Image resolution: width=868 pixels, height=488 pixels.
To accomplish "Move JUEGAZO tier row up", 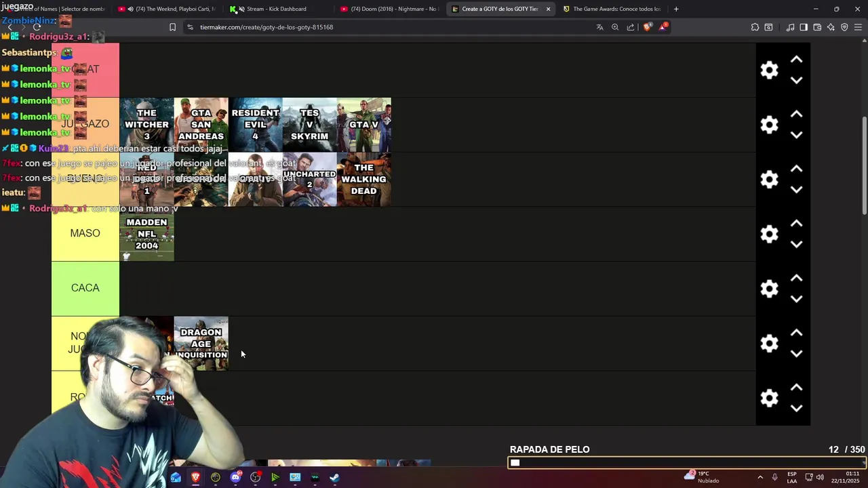I will [797, 114].
